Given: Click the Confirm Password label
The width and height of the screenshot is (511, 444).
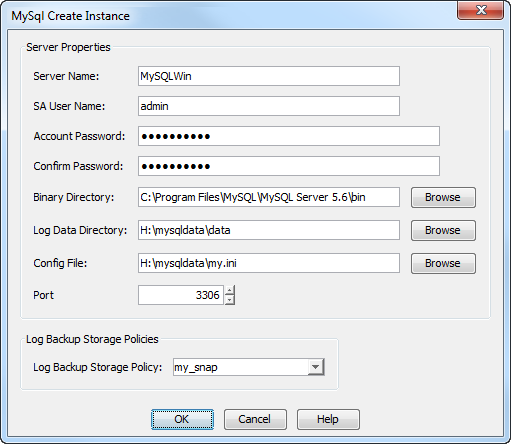Looking at the screenshot, I should point(78,166).
